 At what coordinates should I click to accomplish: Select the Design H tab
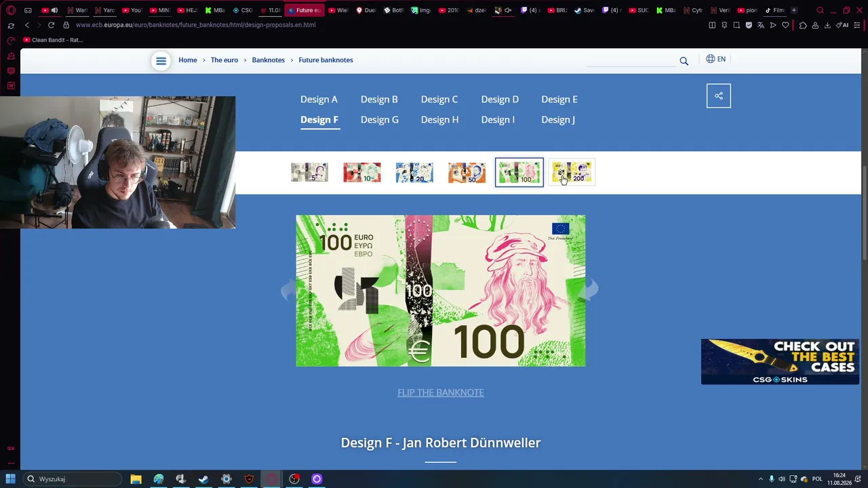(439, 119)
